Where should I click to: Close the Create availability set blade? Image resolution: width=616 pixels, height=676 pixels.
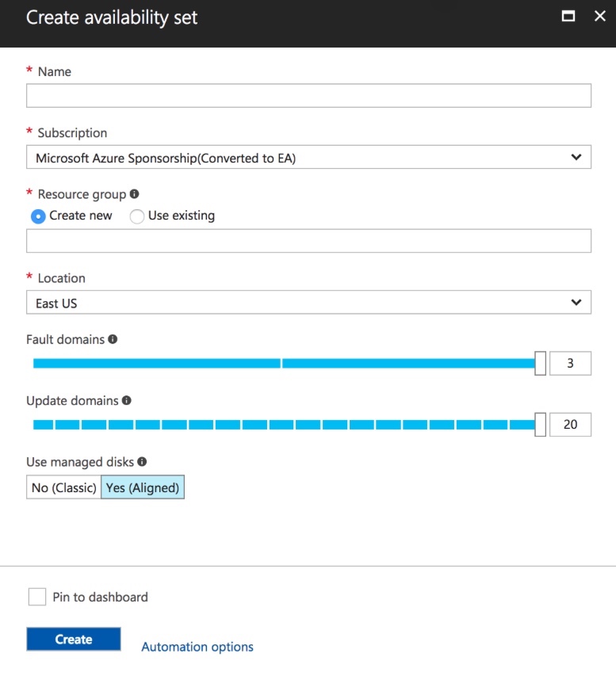point(599,16)
